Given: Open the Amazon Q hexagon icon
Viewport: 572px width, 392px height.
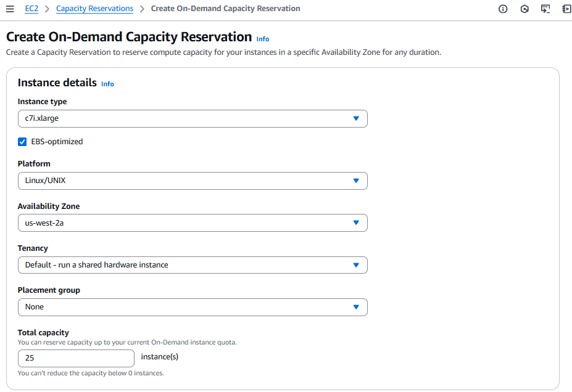Looking at the screenshot, I should click(x=524, y=9).
